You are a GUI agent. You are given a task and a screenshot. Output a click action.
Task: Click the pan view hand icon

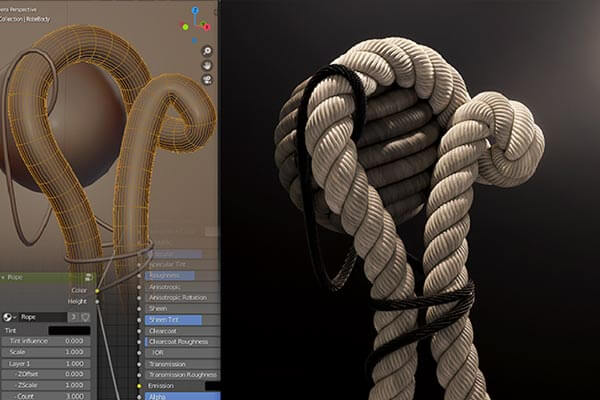207,65
